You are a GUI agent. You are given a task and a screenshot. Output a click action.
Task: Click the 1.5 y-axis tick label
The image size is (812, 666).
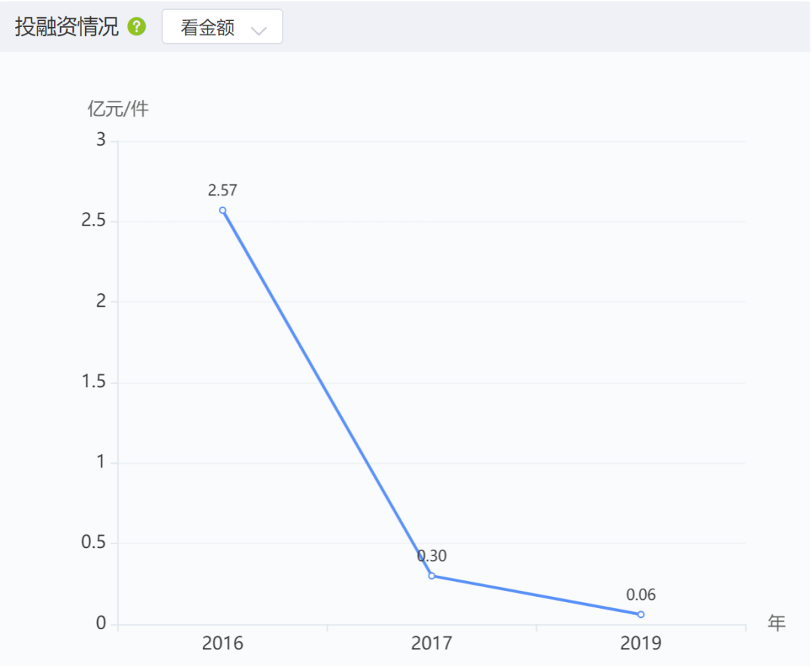[x=94, y=382]
